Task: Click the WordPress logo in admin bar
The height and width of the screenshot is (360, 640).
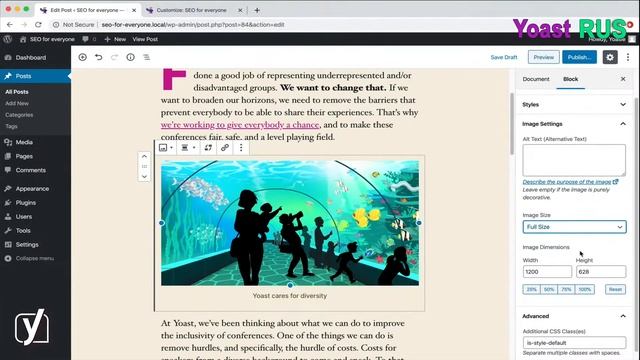Action: point(8,39)
